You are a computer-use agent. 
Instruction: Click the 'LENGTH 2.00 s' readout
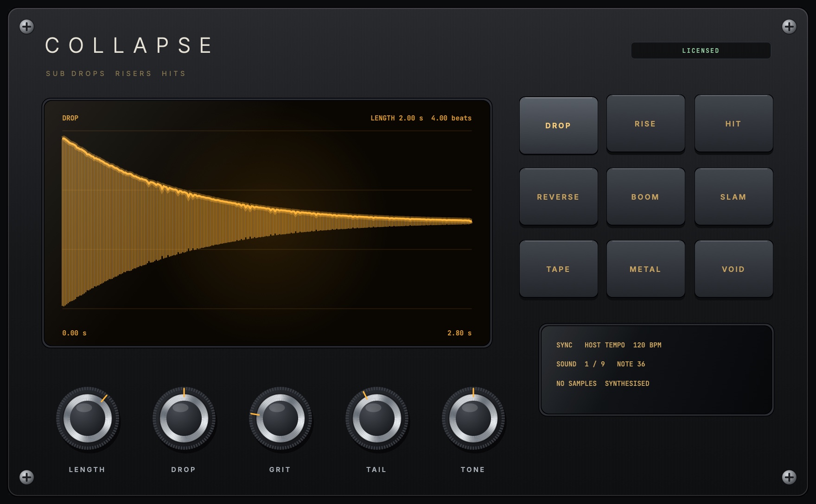(x=396, y=118)
